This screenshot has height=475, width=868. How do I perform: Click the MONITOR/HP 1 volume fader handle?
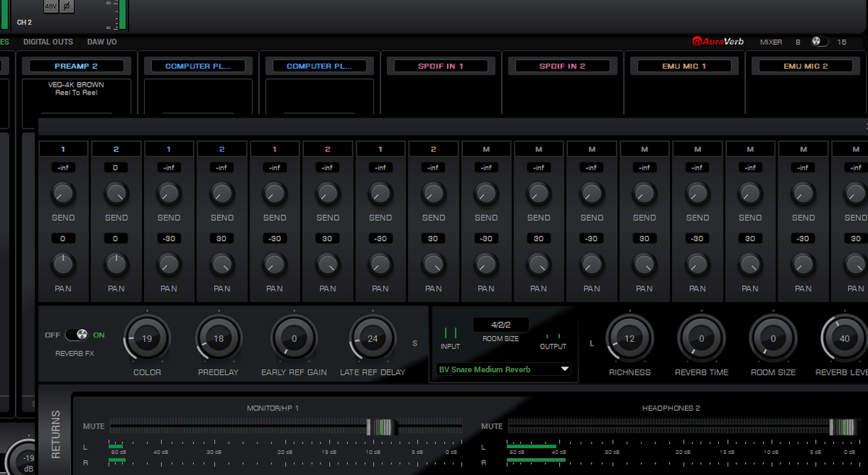[380, 427]
